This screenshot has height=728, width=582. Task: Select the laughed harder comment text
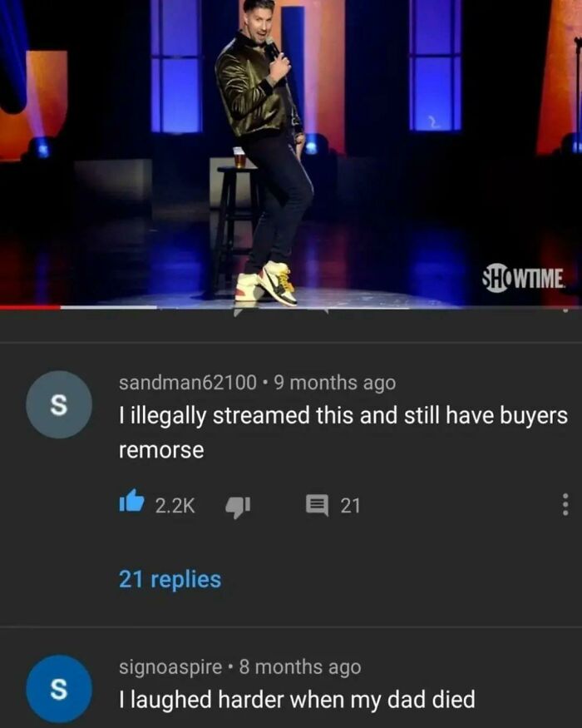(x=297, y=699)
